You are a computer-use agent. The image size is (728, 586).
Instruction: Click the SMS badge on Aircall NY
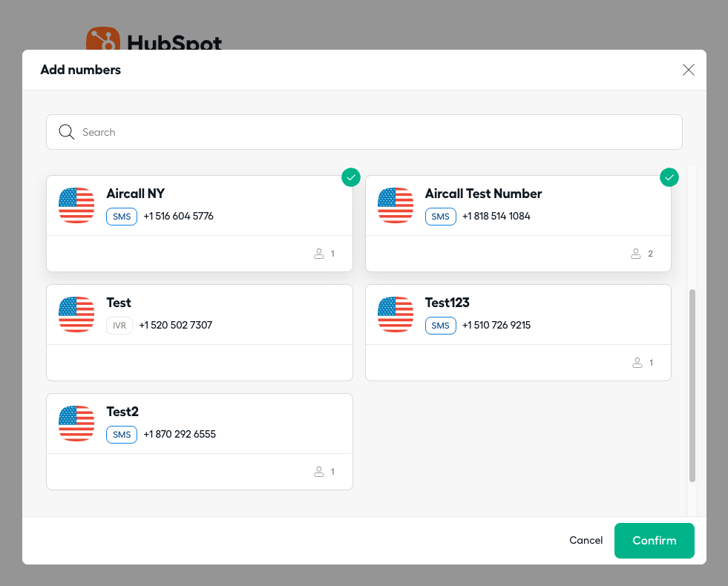pyautogui.click(x=122, y=217)
